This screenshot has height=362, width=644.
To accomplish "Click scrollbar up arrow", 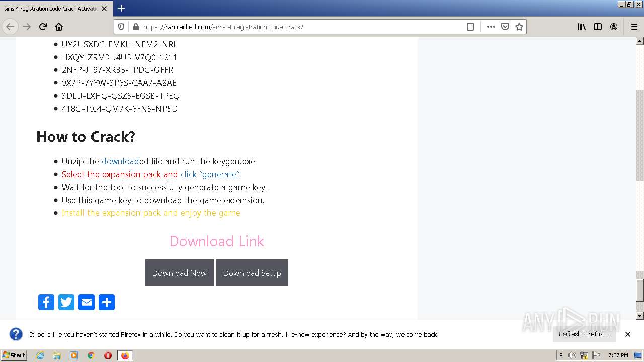I will pyautogui.click(x=640, y=41).
